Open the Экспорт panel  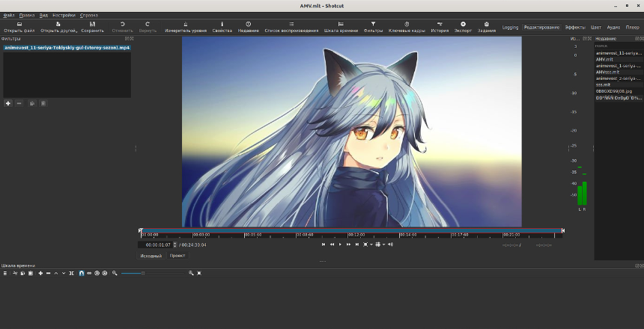[463, 27]
